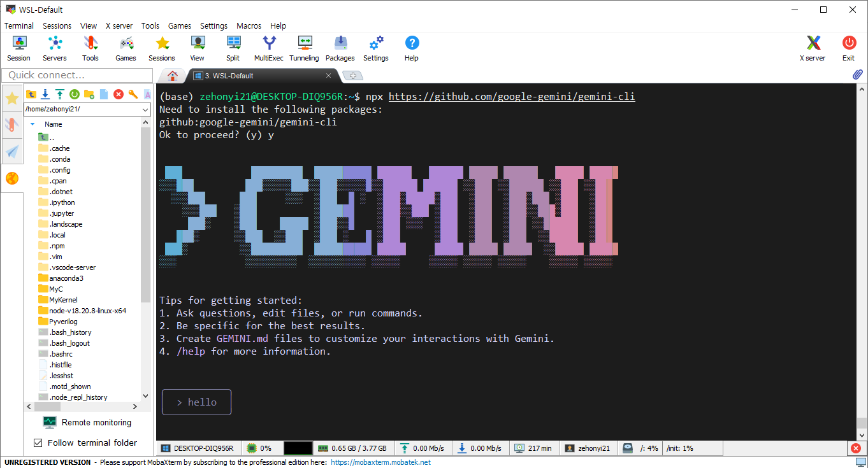Open the View menu
The image size is (868, 468).
click(x=89, y=26)
